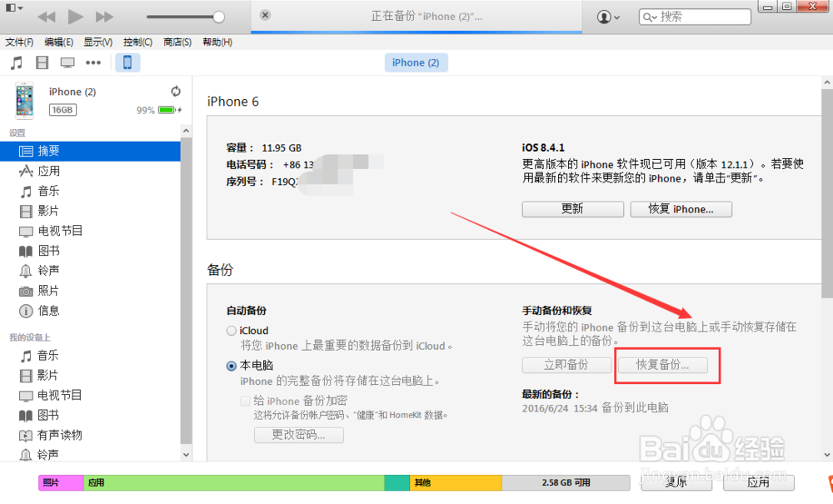This screenshot has width=833, height=504.
Task: Click the 更改密码... button
Action: point(298,435)
